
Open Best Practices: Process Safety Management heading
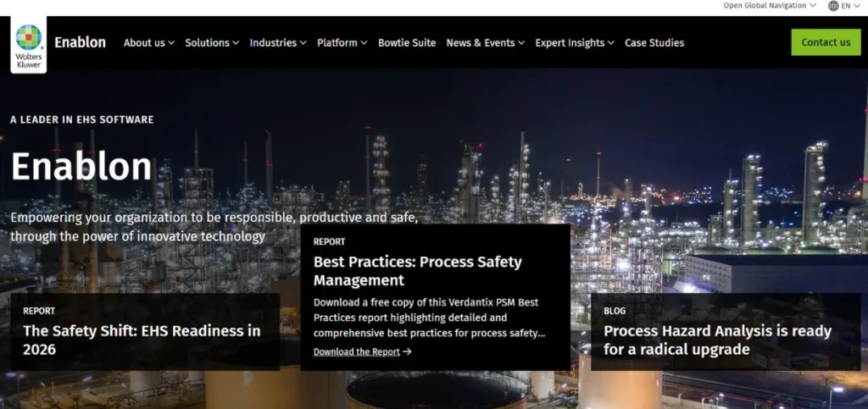[417, 271]
